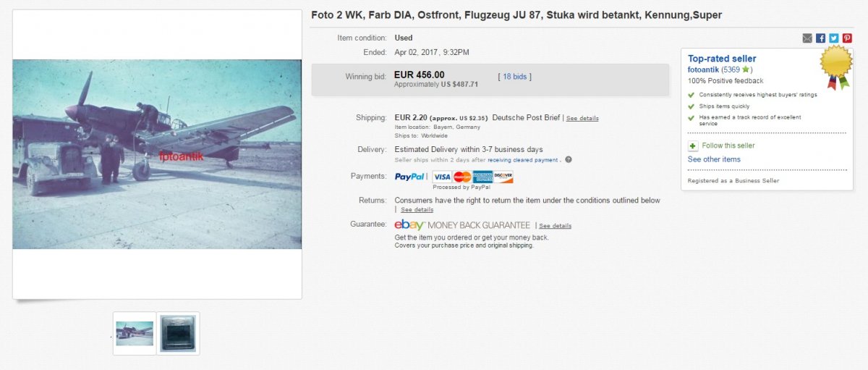Select the second slide thumbnail

[178, 333]
